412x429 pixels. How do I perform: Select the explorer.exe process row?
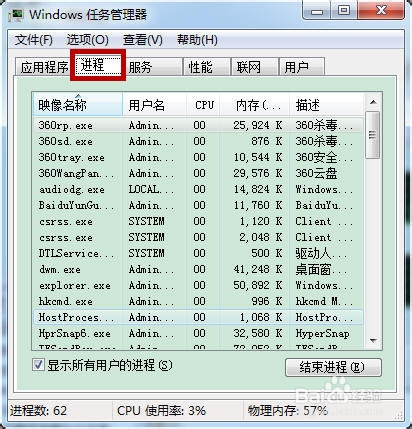pyautogui.click(x=198, y=285)
